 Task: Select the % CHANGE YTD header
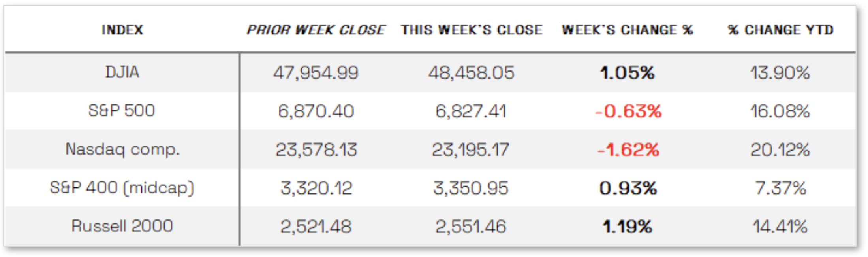tap(780, 30)
